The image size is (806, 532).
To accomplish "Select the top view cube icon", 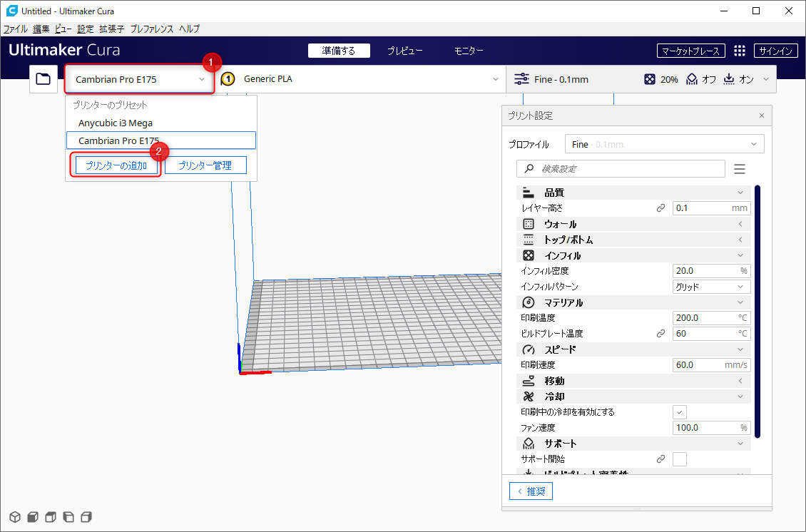I will tap(51, 516).
